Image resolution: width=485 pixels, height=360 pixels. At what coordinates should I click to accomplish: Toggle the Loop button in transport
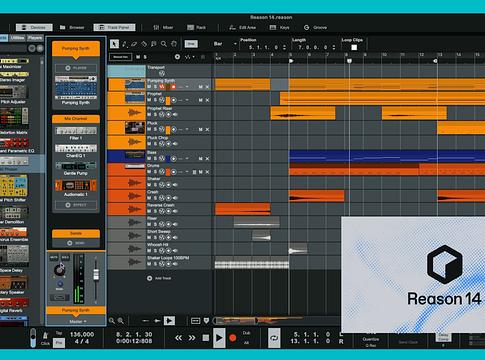coord(274,338)
